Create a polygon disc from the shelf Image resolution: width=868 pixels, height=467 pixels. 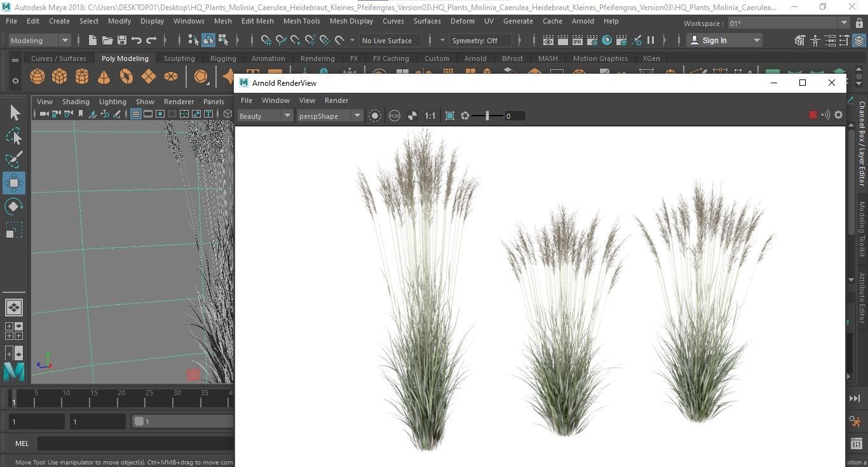point(171,77)
